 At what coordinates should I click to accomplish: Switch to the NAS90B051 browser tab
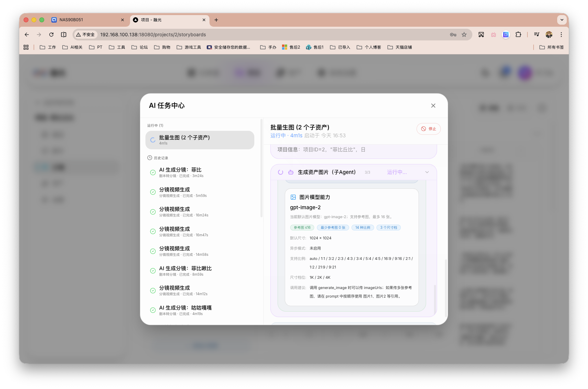[88, 20]
